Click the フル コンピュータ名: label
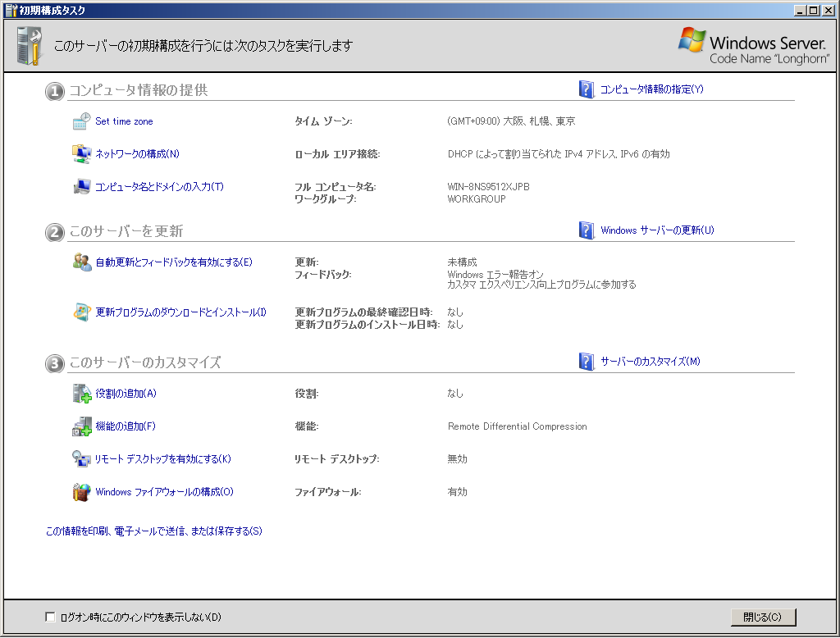The width and height of the screenshot is (840, 638). (336, 187)
